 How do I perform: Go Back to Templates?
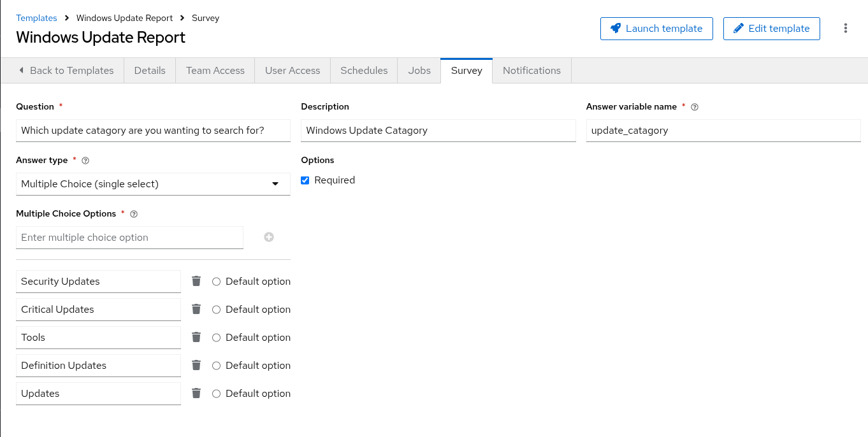tap(66, 71)
